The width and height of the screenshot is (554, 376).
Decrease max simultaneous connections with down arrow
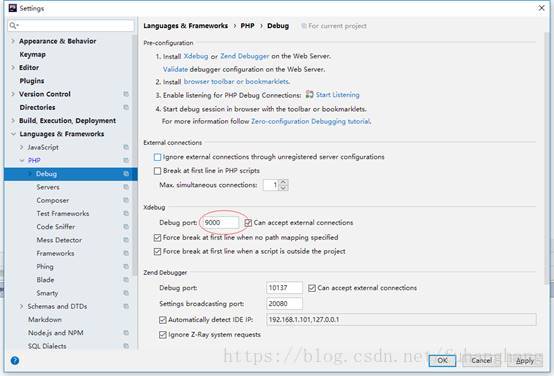point(283,188)
